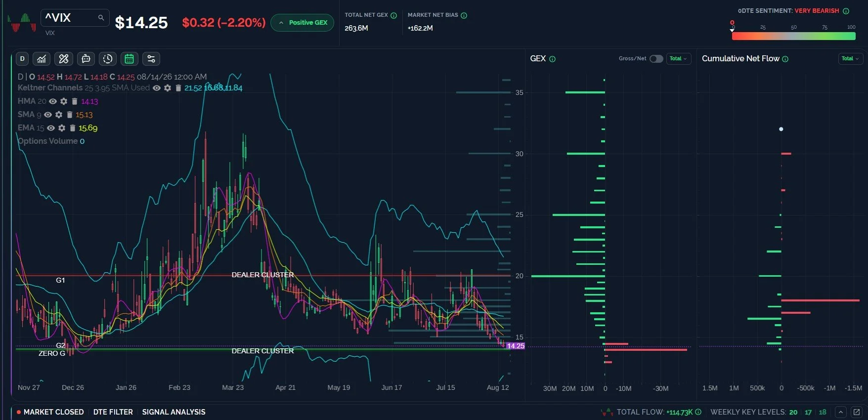Open bottom panel in new window
Viewport: 868px width, 420px height.
pos(857,412)
